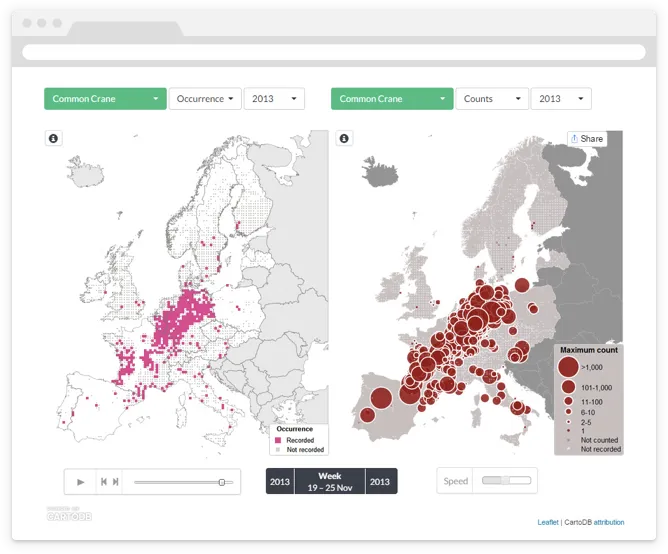Screen dimensions: 668x554
Task: Click the CartoDB logo at bottom left
Action: (x=68, y=515)
